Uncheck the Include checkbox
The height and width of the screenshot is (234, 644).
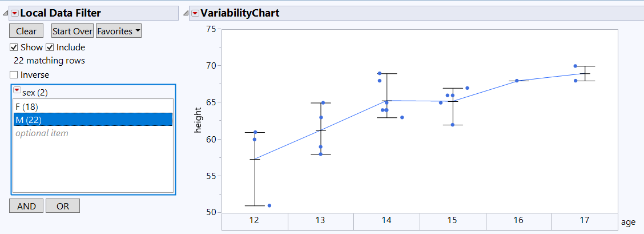click(x=50, y=47)
